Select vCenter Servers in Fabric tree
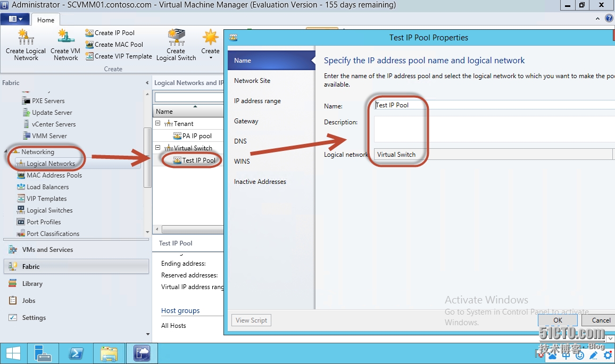 click(49, 124)
